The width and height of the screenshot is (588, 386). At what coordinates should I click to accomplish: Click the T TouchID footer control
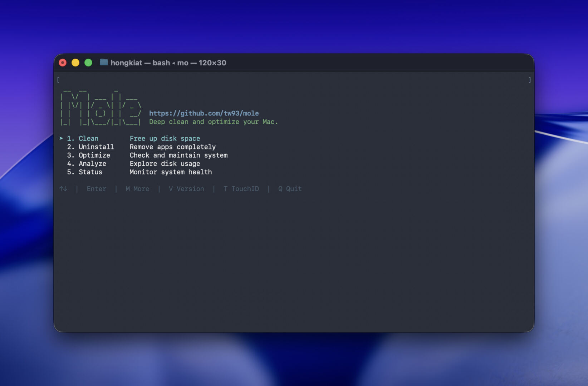pos(241,189)
